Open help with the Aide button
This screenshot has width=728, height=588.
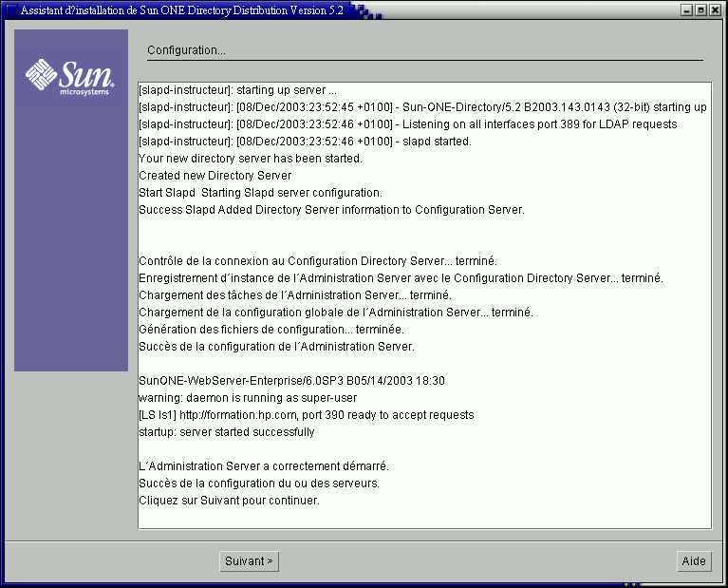point(694,561)
